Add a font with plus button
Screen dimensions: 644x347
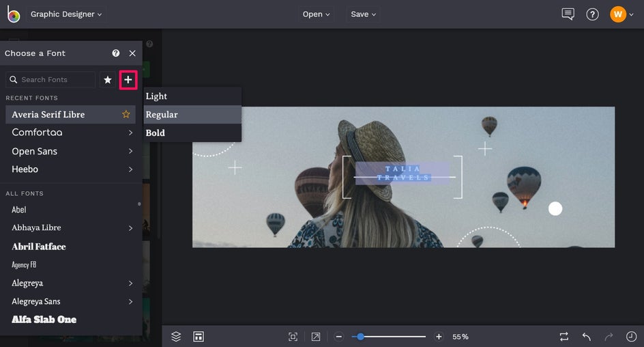click(x=128, y=79)
